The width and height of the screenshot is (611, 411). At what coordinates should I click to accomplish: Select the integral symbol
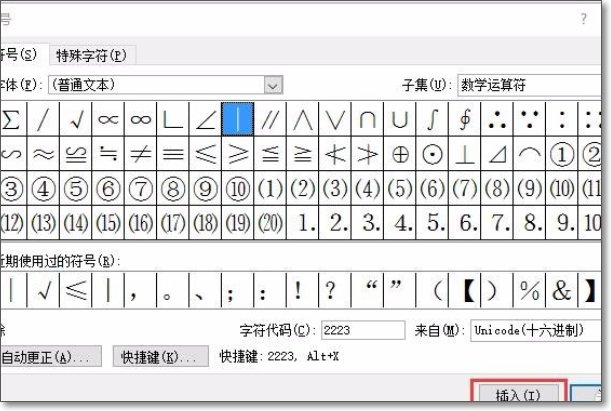pyautogui.click(x=432, y=119)
